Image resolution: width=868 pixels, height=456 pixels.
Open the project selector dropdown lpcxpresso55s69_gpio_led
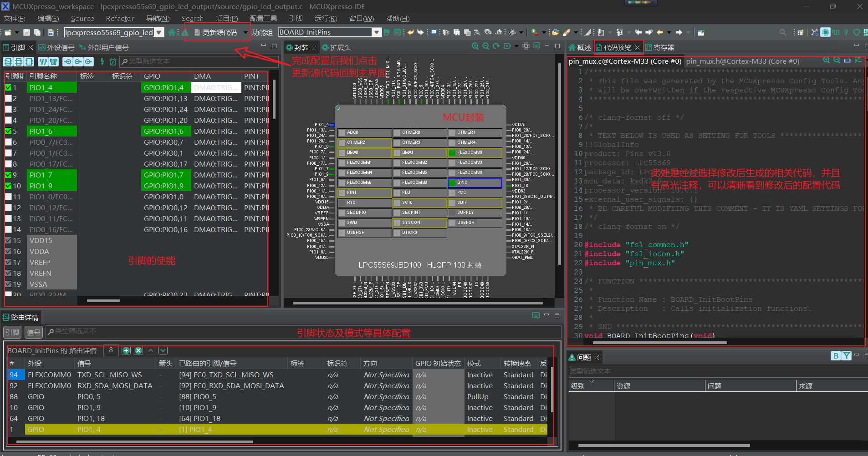click(x=159, y=32)
